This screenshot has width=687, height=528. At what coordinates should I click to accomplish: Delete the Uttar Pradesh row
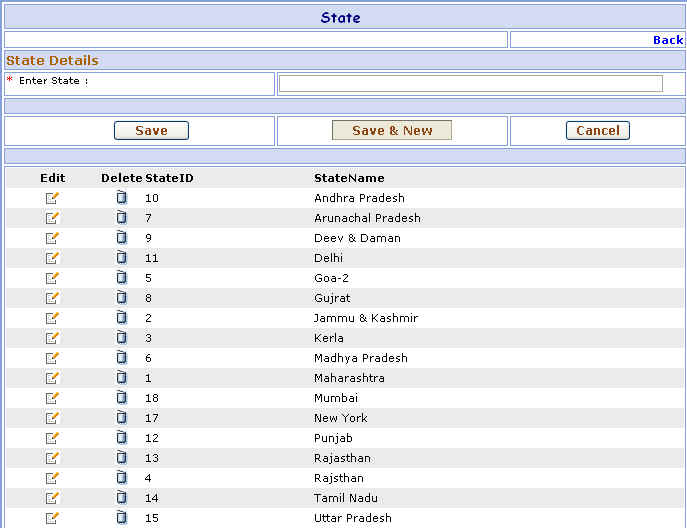121,518
